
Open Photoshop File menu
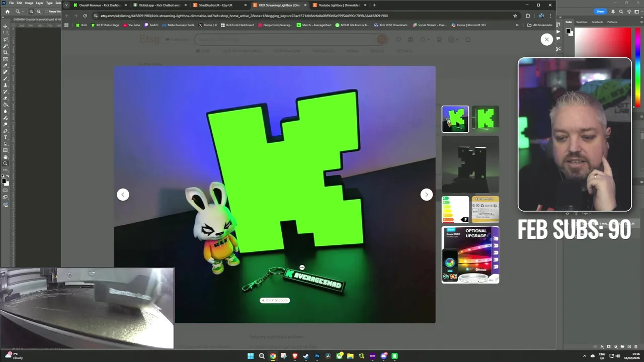click(12, 3)
